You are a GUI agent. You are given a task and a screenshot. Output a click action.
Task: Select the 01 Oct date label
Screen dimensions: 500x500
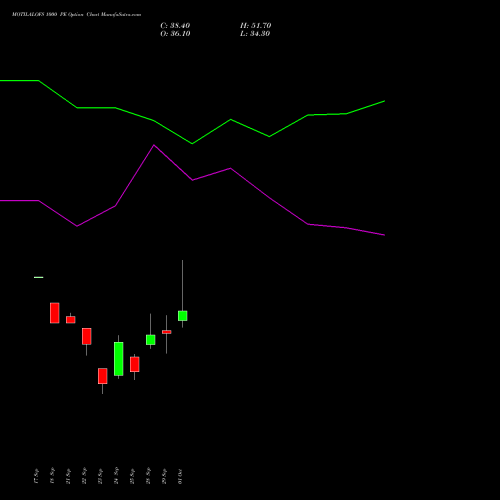coord(180,476)
